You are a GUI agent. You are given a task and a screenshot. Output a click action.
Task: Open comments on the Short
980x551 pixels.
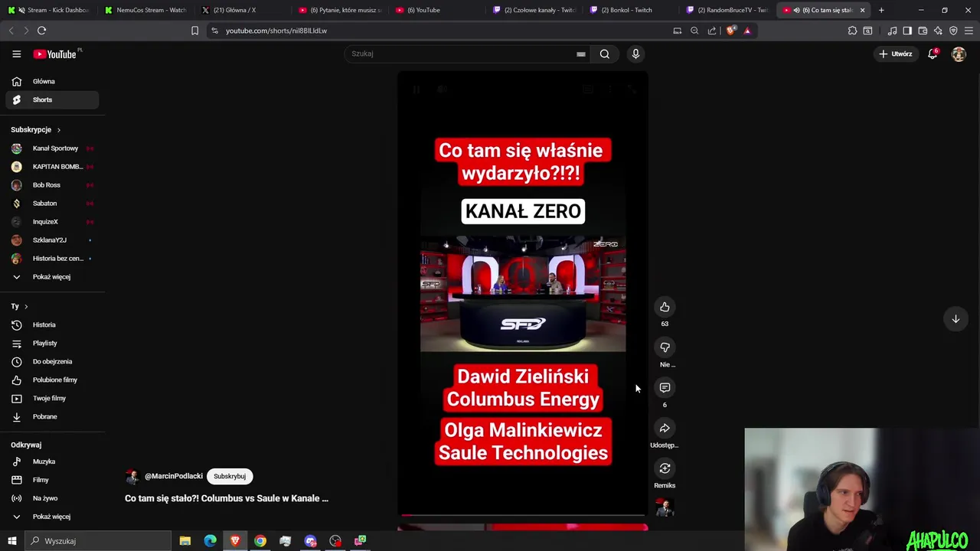coord(665,388)
